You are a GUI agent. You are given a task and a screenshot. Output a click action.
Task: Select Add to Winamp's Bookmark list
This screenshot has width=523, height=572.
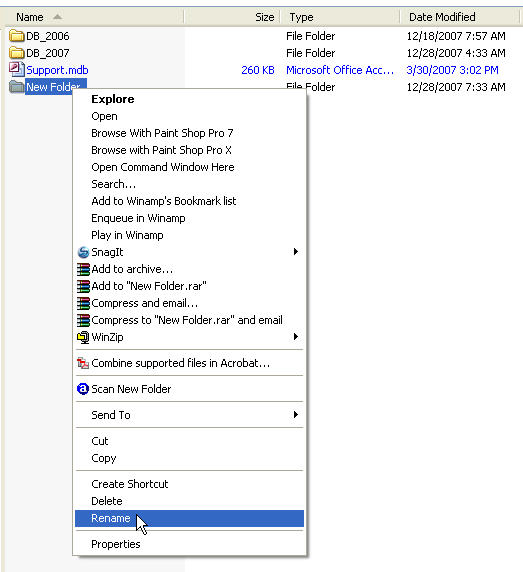(190, 201)
